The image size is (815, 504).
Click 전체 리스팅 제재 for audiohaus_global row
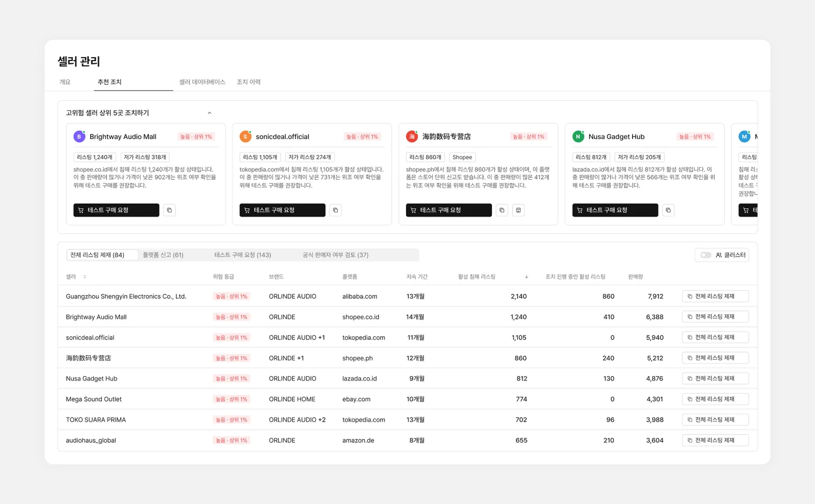tap(715, 440)
